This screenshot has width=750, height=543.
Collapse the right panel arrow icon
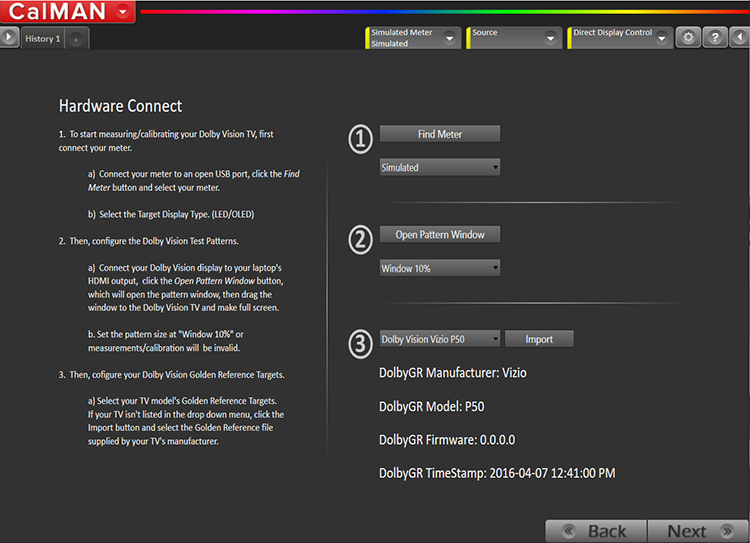click(x=740, y=37)
